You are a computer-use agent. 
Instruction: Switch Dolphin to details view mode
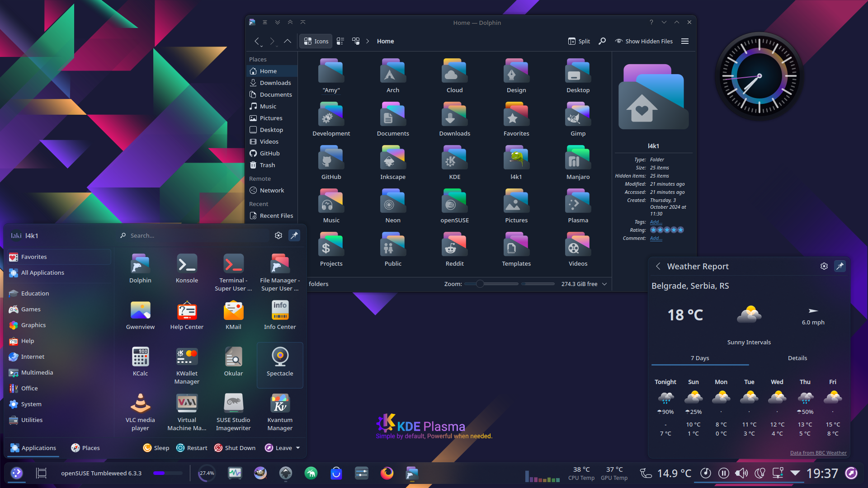point(356,41)
